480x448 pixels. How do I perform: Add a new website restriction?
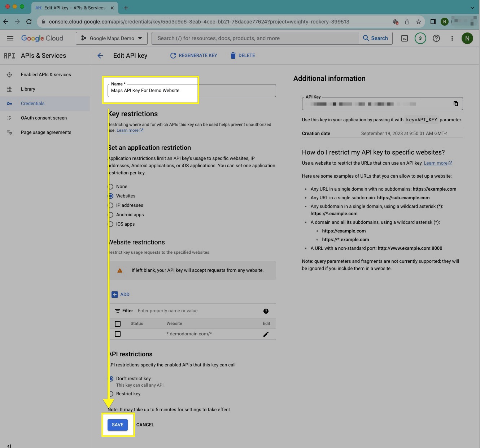click(121, 295)
